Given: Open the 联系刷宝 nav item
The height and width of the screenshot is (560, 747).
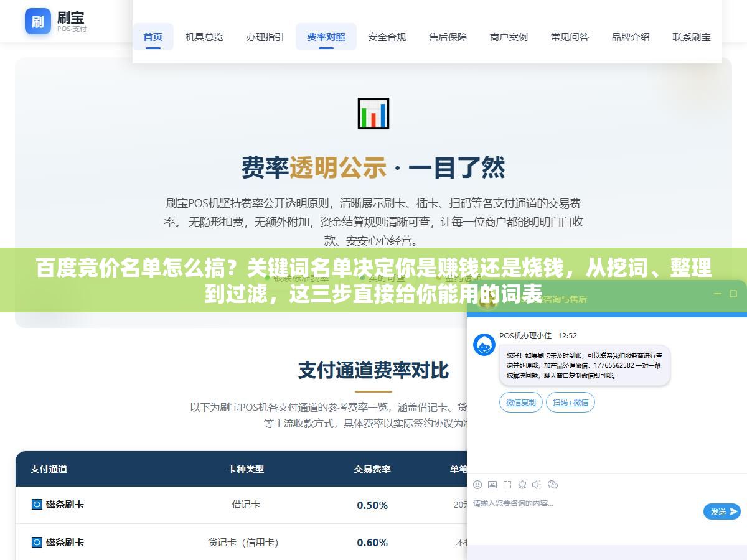Looking at the screenshot, I should tap(692, 37).
